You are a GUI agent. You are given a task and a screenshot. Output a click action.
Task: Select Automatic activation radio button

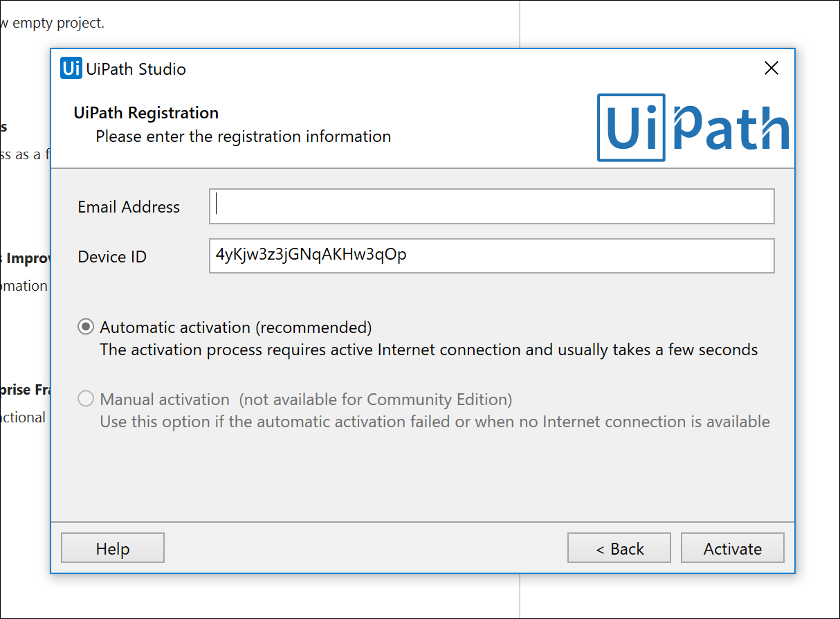86,327
